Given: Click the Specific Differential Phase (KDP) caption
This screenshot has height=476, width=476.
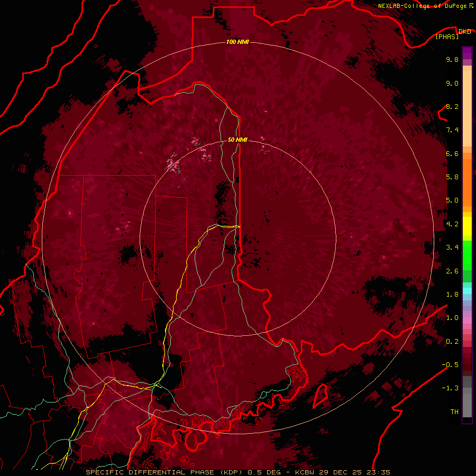Looking at the screenshot, I should (164, 472).
